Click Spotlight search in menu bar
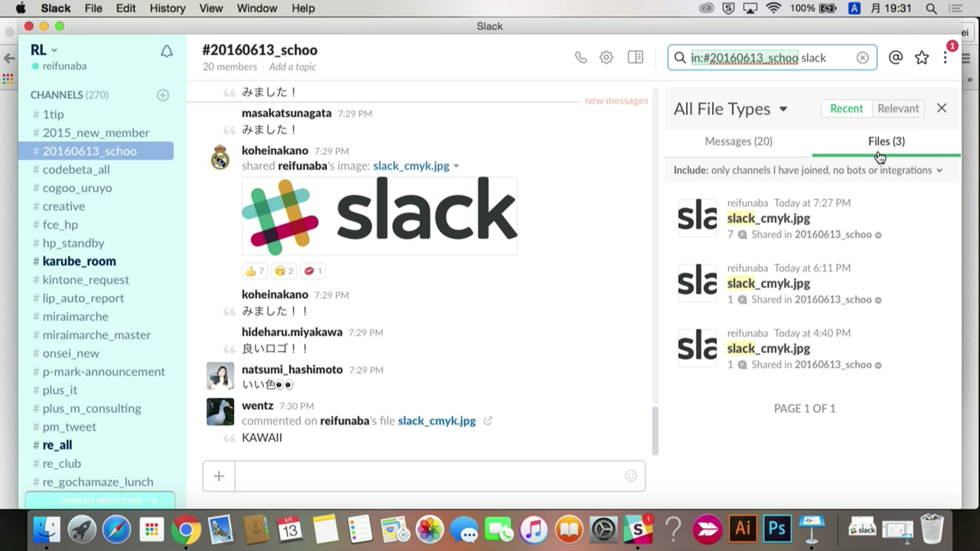Image resolution: width=980 pixels, height=551 pixels. click(932, 8)
